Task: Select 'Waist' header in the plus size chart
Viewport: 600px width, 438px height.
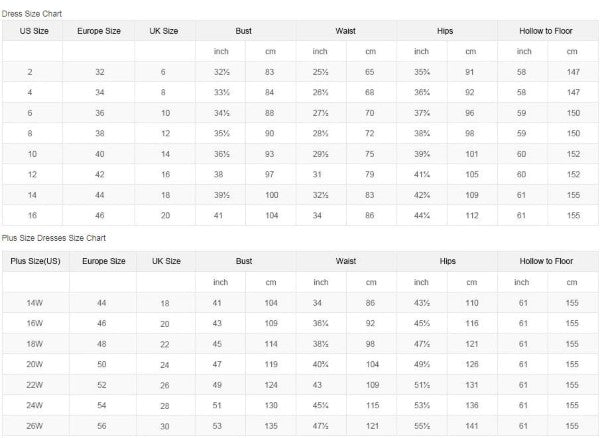Action: 346,260
